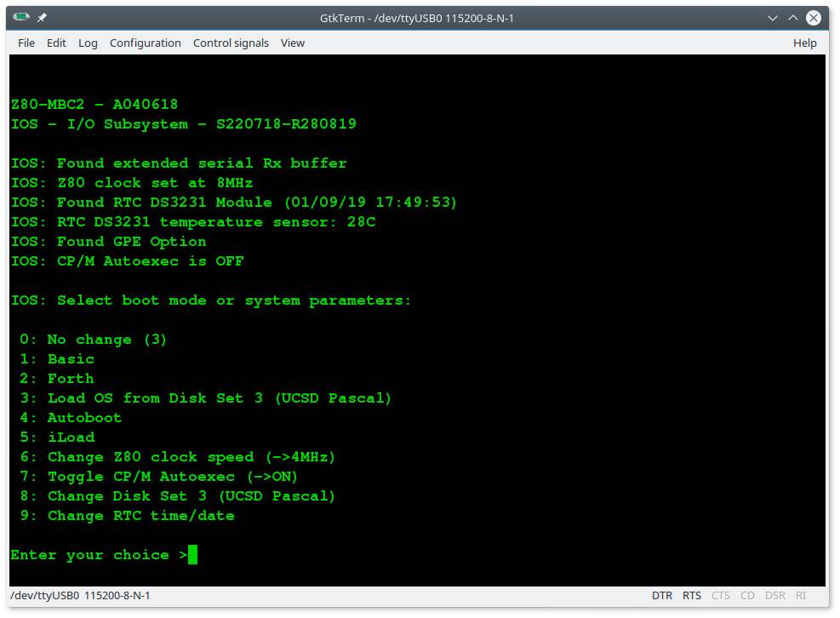
Task: Click the line '7: Toggle CP/M Autoexec'
Action: coord(158,477)
